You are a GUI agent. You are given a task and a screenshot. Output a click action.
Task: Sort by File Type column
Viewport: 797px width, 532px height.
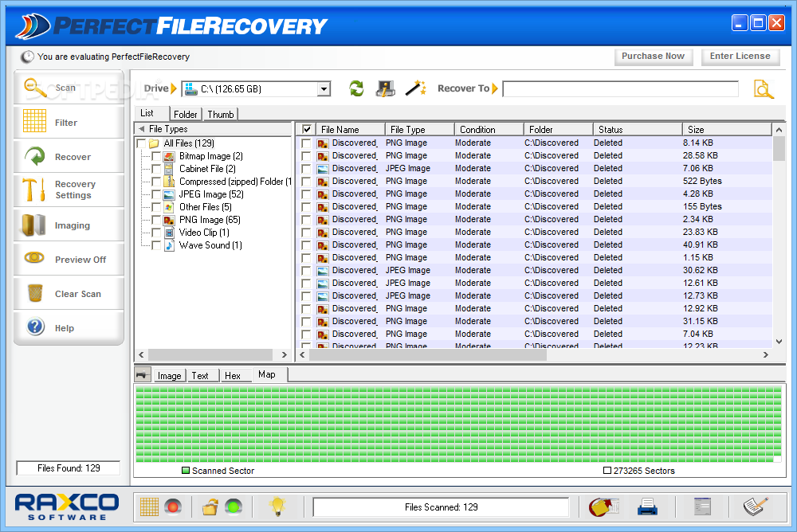[419, 129]
